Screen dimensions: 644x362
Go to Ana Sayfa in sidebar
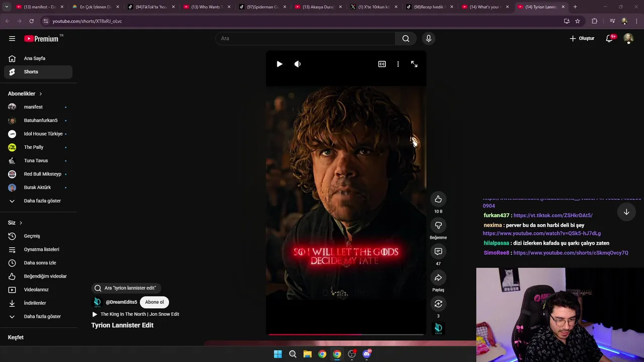pyautogui.click(x=38, y=58)
